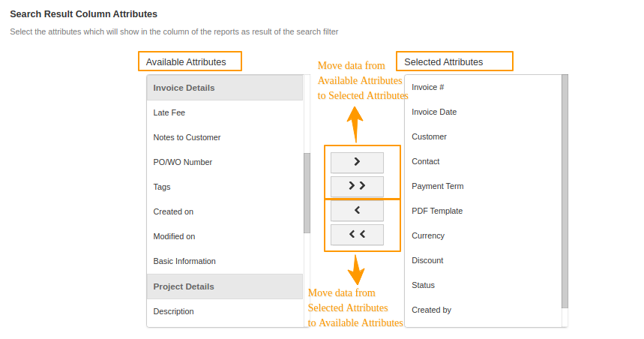Select Notes to Customer attribute

point(187,137)
